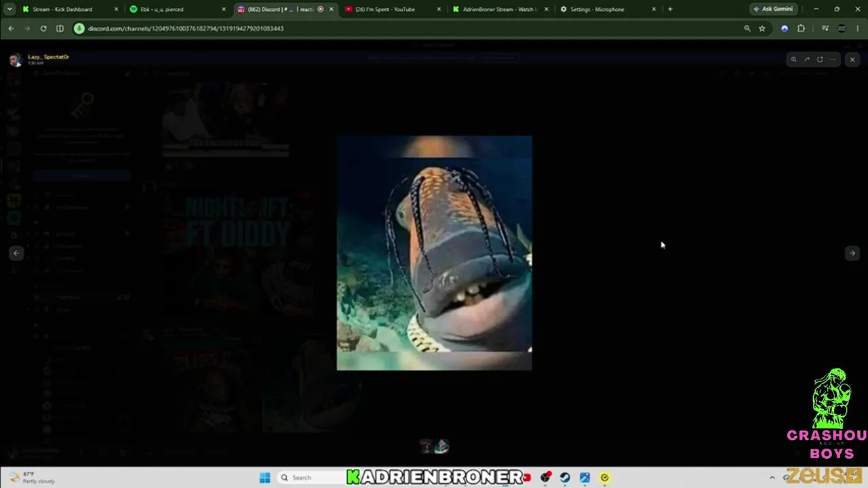Reload the Discord page
The image size is (868, 488).
(43, 28)
